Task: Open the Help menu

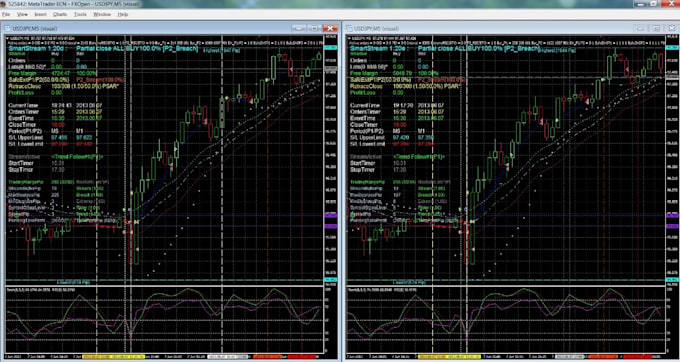Action: coord(123,14)
